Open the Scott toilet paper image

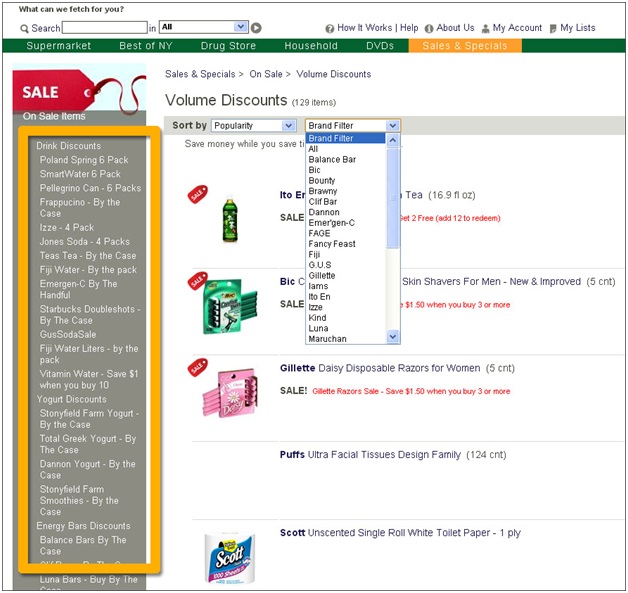point(229,557)
